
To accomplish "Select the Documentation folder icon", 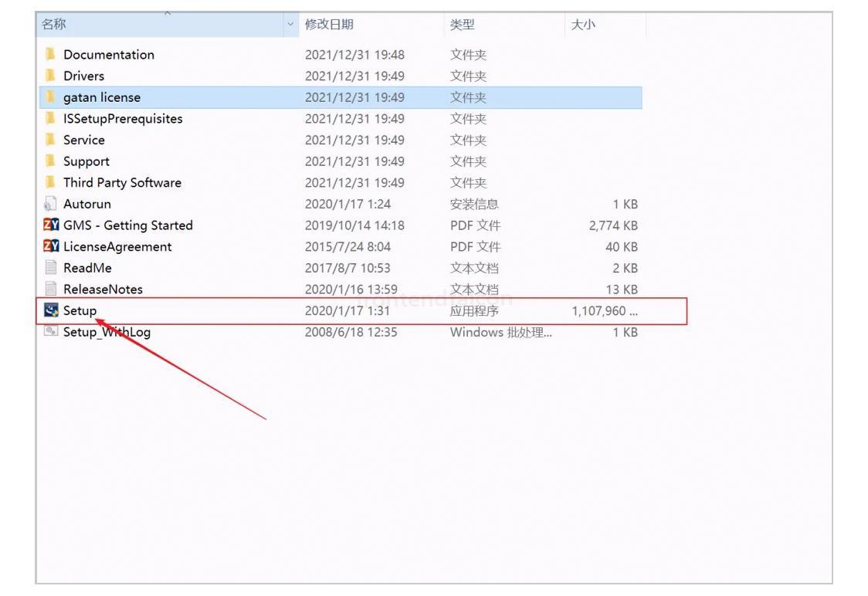I will (50, 54).
